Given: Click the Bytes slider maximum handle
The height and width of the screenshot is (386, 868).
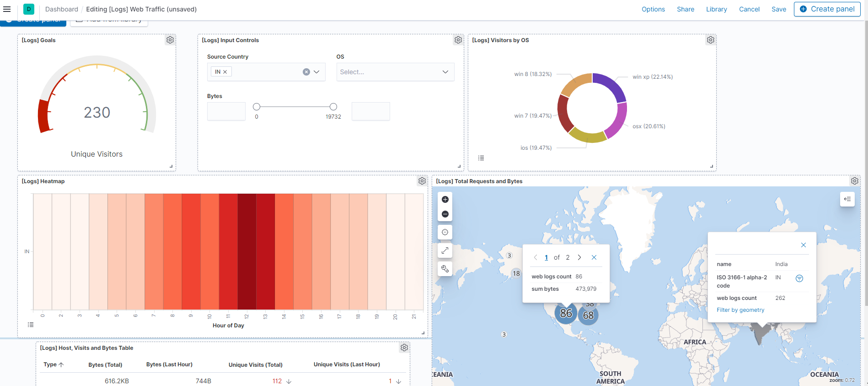Looking at the screenshot, I should [333, 107].
